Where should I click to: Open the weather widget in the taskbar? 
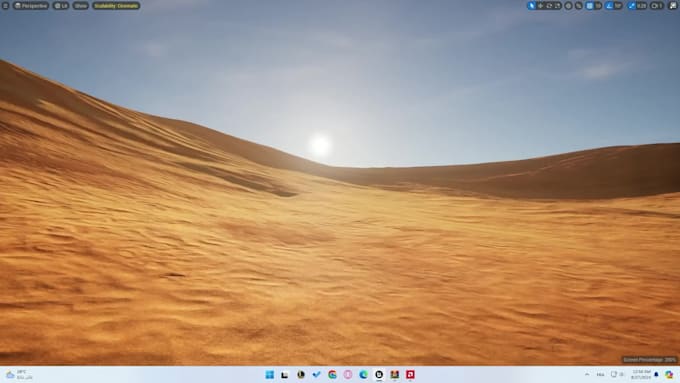(x=19, y=375)
